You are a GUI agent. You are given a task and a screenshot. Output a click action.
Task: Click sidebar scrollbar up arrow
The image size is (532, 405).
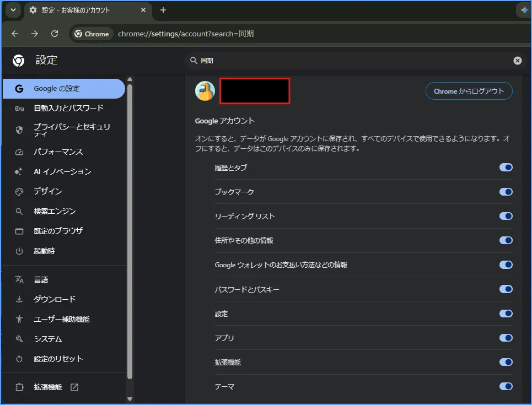pyautogui.click(x=130, y=79)
